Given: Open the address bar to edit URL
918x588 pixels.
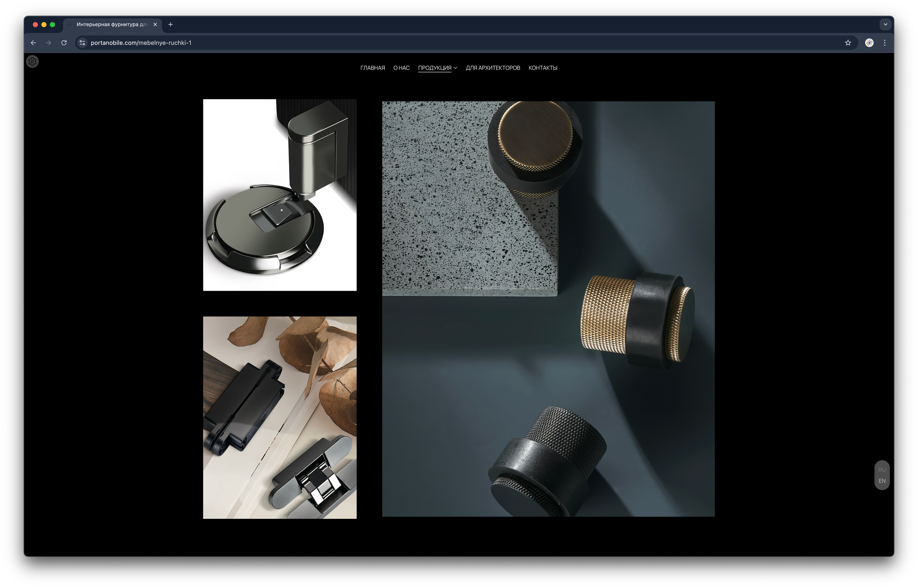Looking at the screenshot, I should (268, 43).
